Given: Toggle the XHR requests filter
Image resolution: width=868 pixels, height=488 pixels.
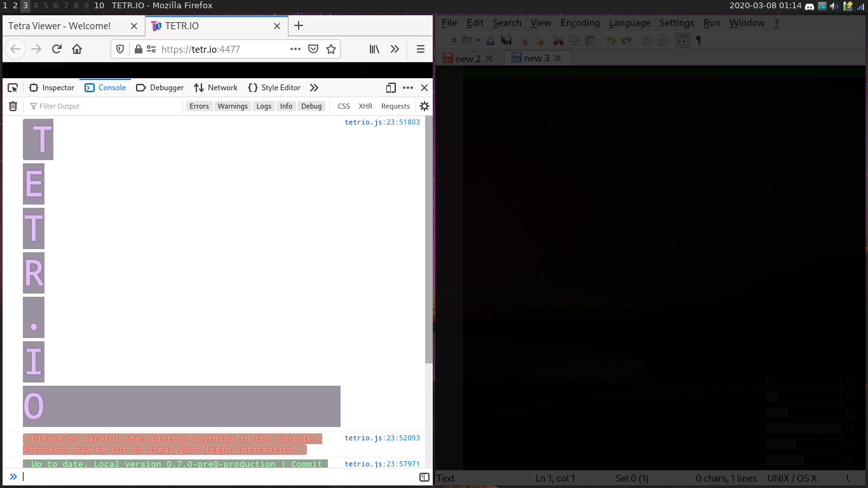Looking at the screenshot, I should [365, 106].
